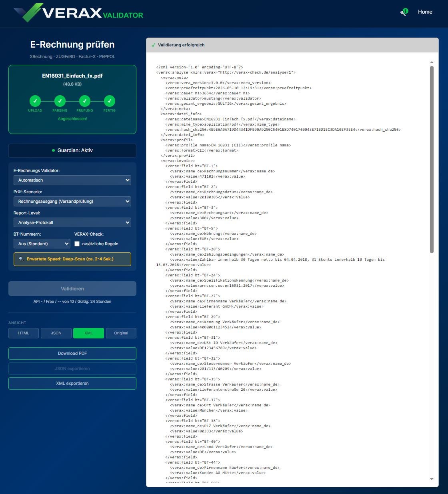
Task: Enable the zusätzliche Regeln checkbox
Action: coord(77,244)
